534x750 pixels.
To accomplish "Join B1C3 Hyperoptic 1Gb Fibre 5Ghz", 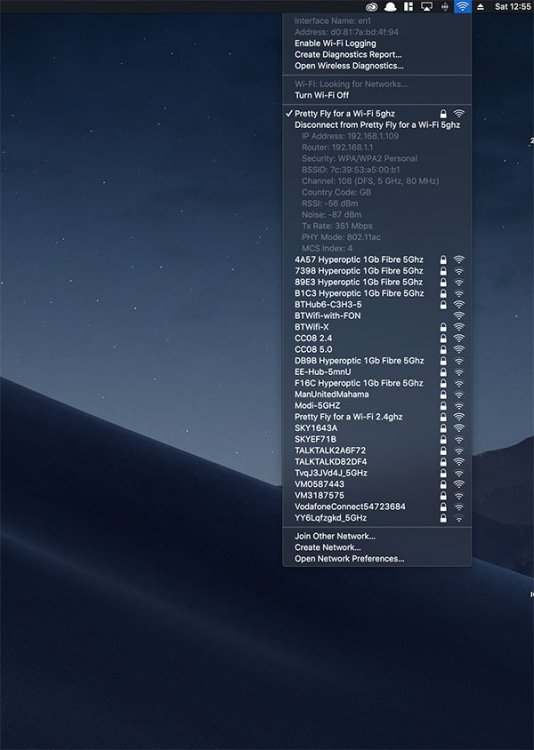I will [x=377, y=293].
